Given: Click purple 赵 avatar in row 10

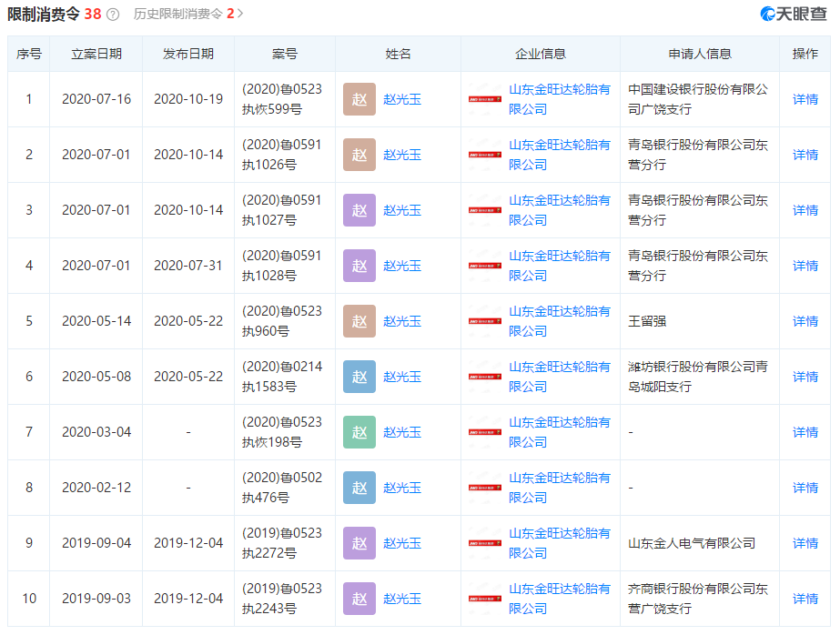Looking at the screenshot, I should click(359, 599).
